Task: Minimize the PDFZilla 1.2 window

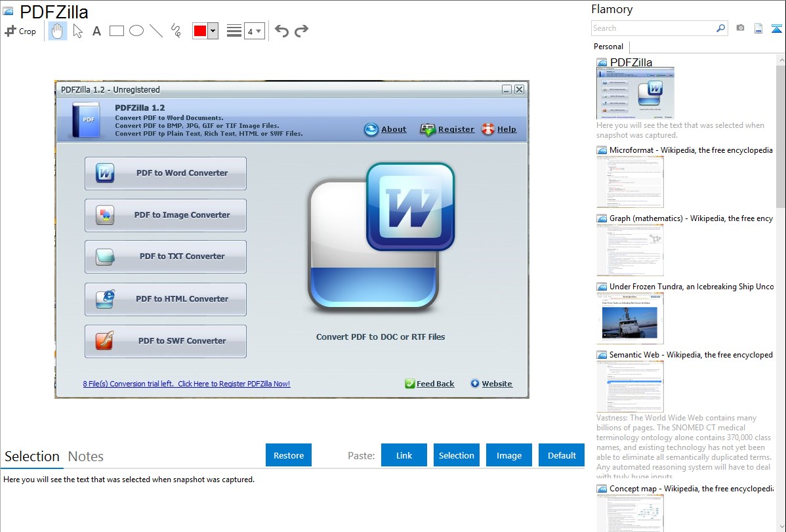Action: 507,90
